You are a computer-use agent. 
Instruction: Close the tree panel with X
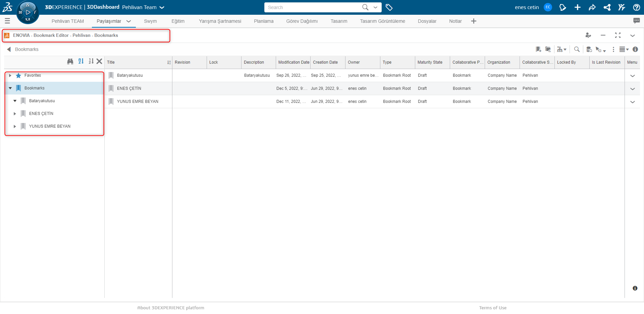coord(99,61)
